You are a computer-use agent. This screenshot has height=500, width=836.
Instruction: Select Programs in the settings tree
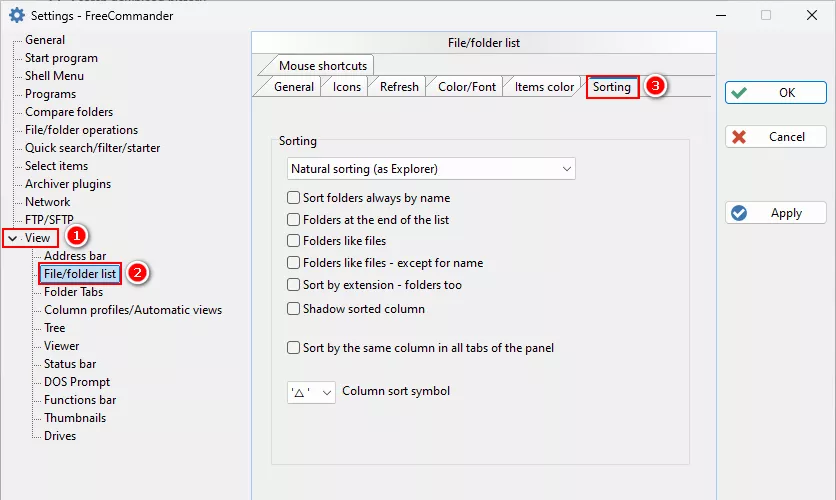pos(51,94)
